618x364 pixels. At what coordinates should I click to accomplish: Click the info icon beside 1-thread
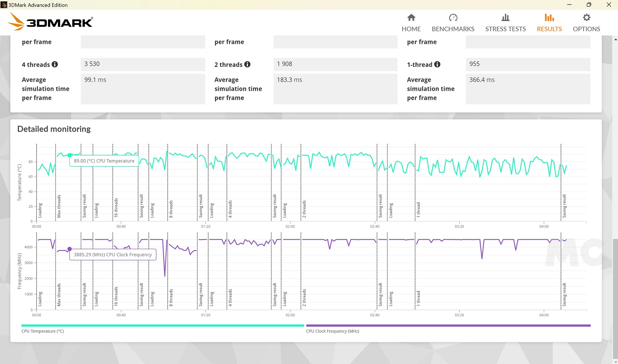pyautogui.click(x=437, y=64)
